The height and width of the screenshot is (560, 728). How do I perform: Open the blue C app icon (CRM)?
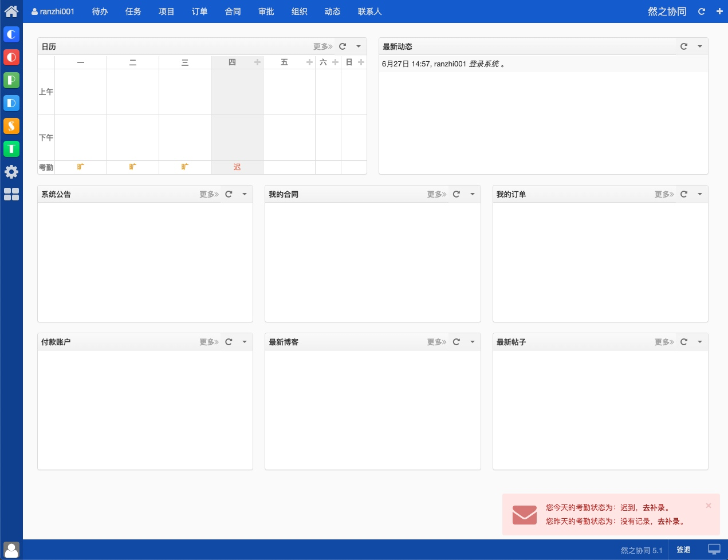(11, 34)
